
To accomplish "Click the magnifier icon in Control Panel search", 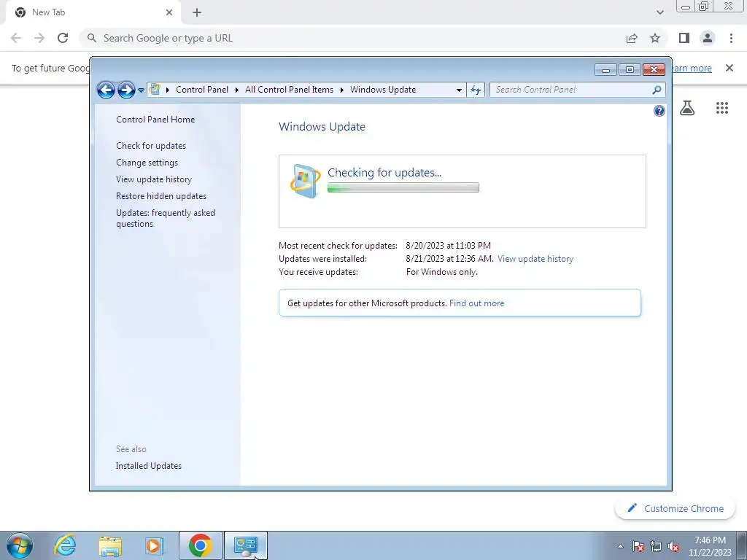I will [x=657, y=90].
